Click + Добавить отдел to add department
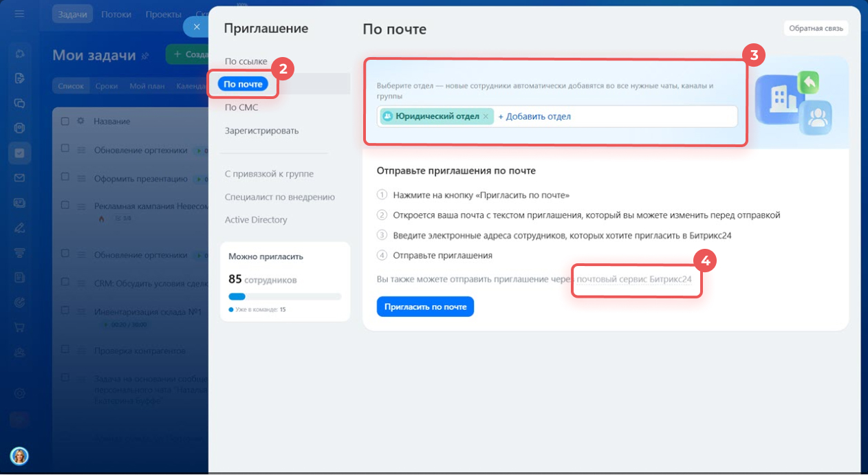 pyautogui.click(x=534, y=117)
